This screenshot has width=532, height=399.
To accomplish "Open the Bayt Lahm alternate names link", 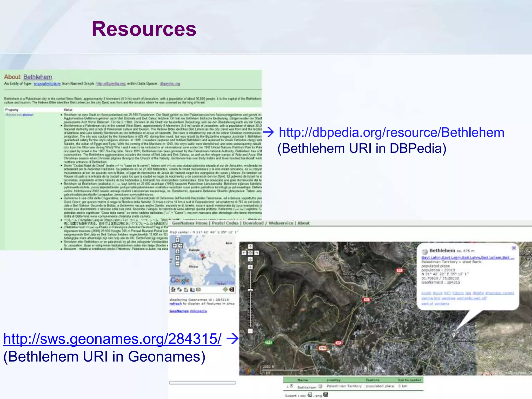I will click(468, 257).
